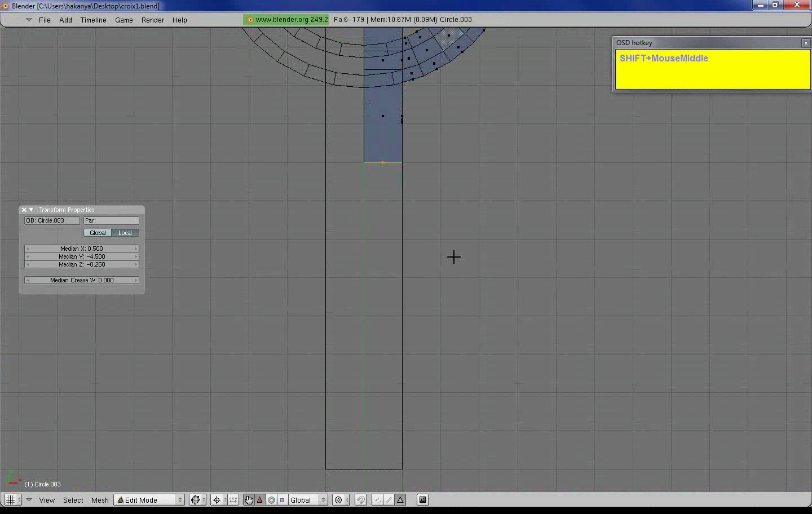Decrease Median Y with left arrow
This screenshot has height=514, width=812.
click(28, 256)
